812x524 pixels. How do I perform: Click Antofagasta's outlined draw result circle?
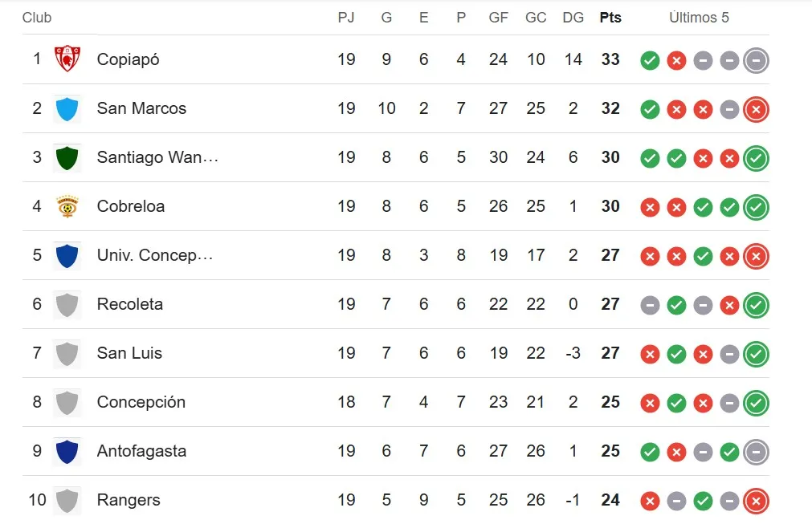[x=756, y=451]
